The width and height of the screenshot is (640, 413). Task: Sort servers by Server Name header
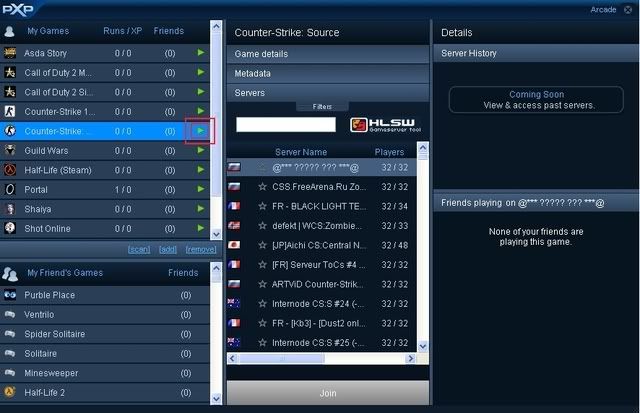[301, 152]
